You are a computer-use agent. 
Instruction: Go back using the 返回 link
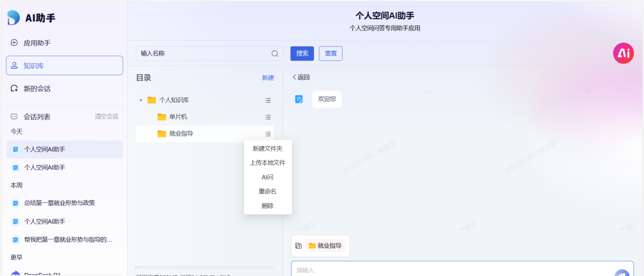pyautogui.click(x=301, y=77)
